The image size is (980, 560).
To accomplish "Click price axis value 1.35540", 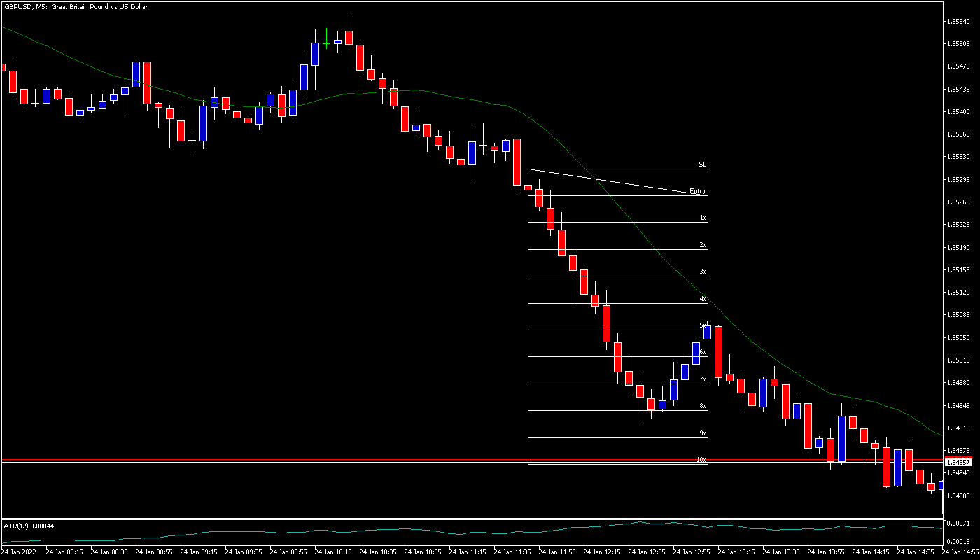I will (959, 22).
